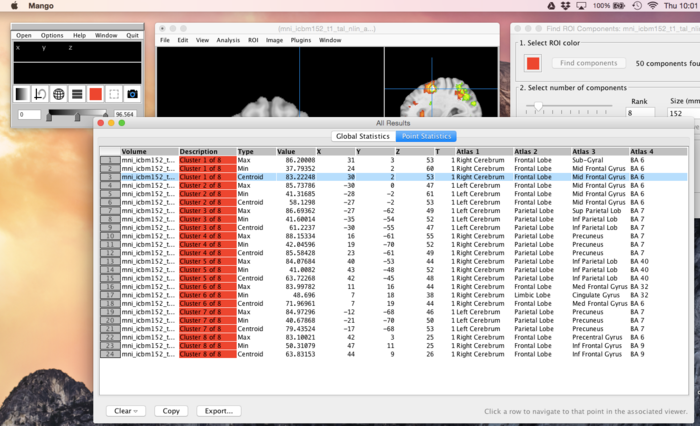Click the Rank input field
The image size is (700, 426).
click(641, 113)
